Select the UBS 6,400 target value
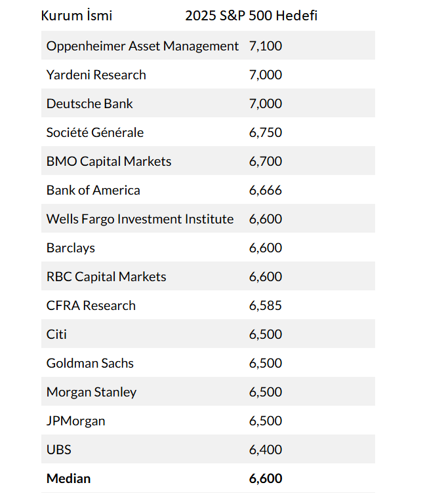The width and height of the screenshot is (425, 504). pos(266,450)
